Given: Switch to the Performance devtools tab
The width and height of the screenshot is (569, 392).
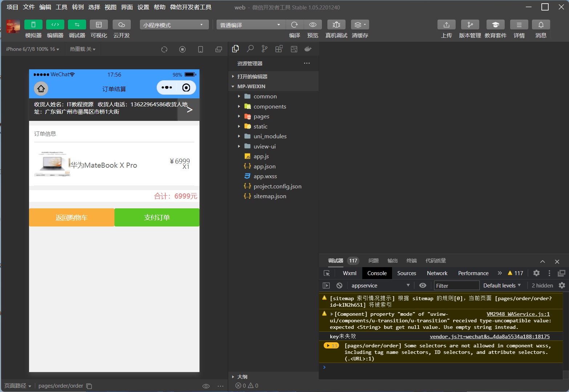Looking at the screenshot, I should point(473,273).
